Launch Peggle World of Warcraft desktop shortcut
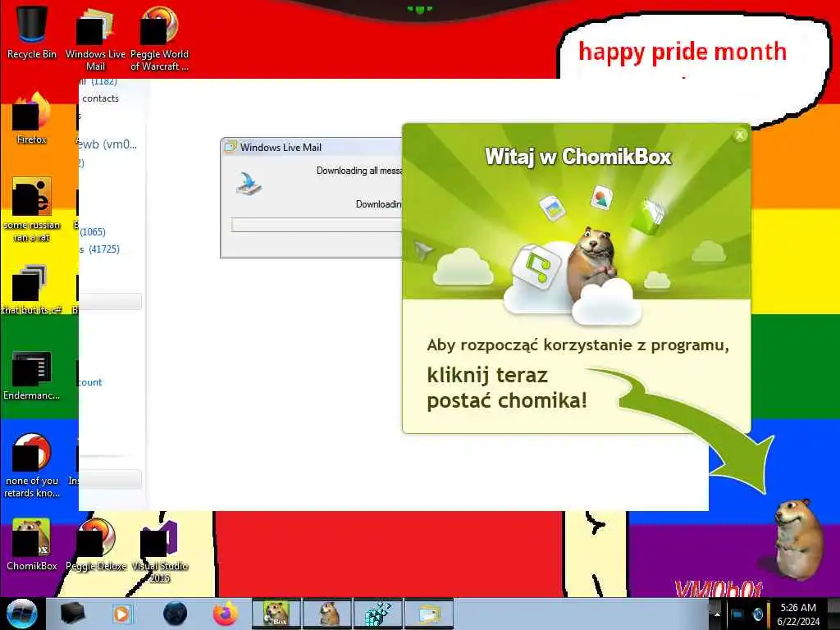Screen dimensions: 840x630 pyautogui.click(x=159, y=38)
